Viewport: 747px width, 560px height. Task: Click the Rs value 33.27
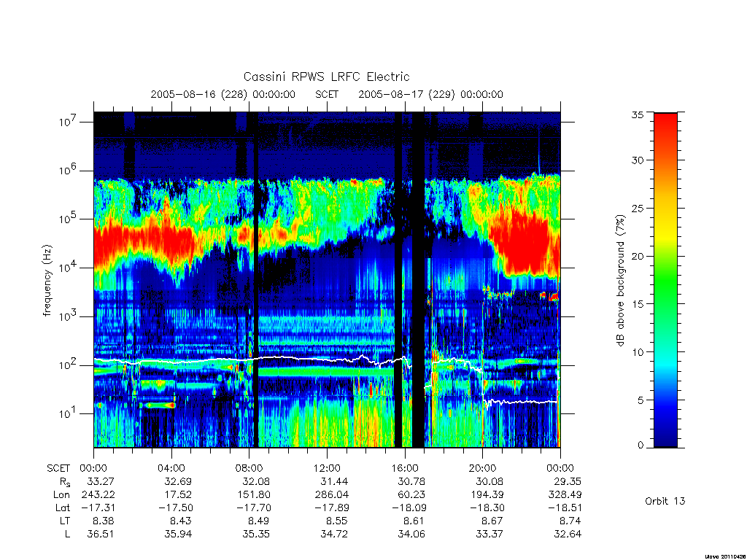(101, 481)
